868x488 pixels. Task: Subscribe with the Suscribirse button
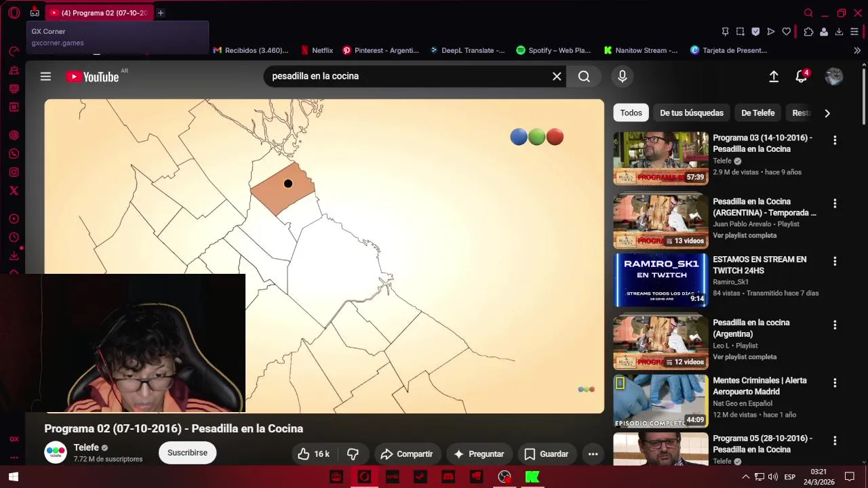(x=187, y=453)
